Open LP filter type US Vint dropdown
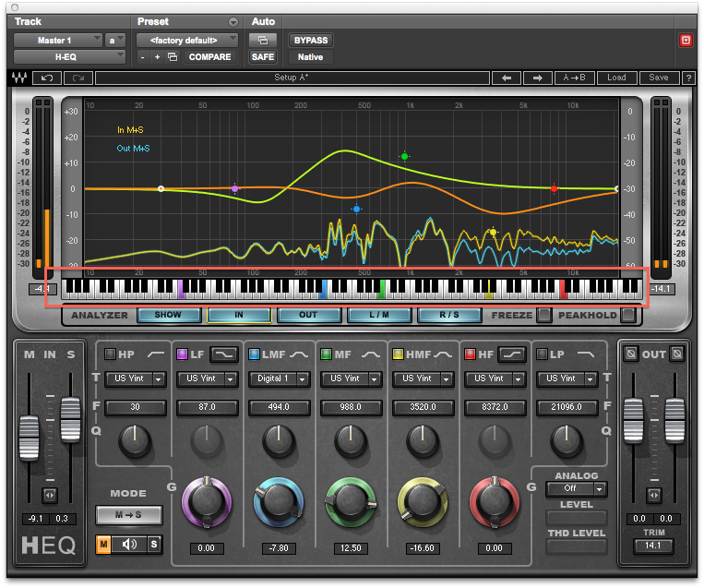 click(x=567, y=378)
